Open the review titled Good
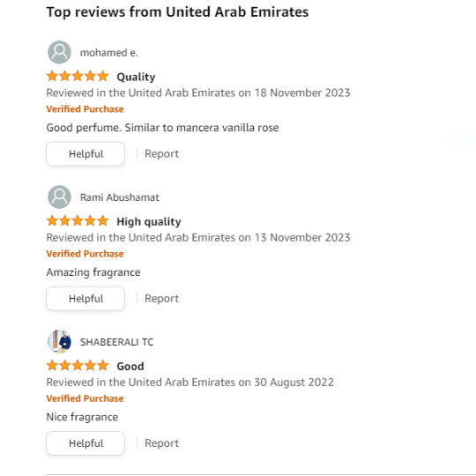476x476 pixels. (130, 367)
